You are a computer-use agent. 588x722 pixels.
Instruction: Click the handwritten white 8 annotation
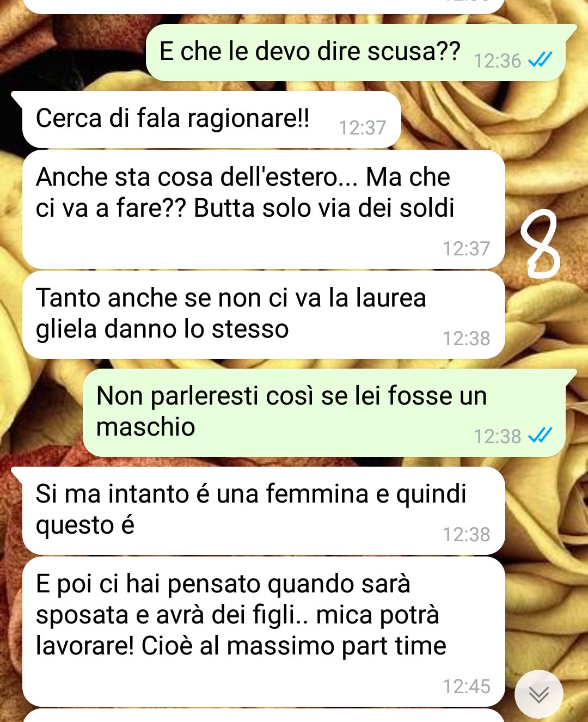540,242
